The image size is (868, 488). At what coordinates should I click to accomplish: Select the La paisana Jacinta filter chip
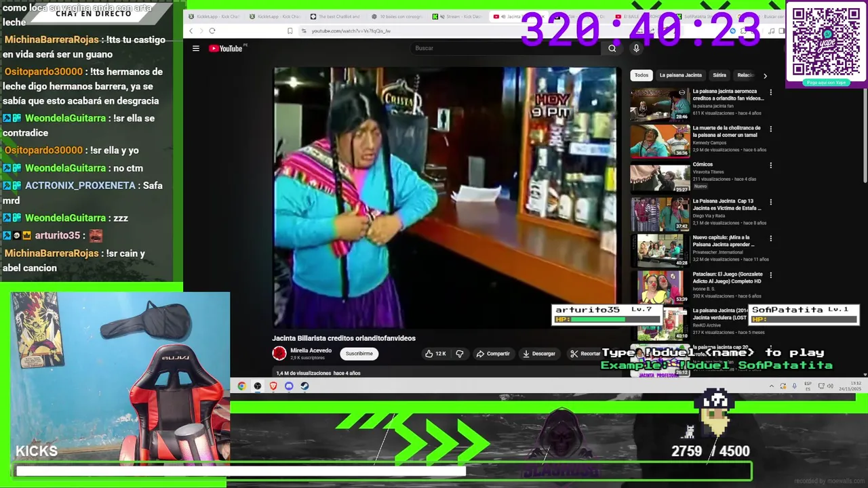[680, 75]
